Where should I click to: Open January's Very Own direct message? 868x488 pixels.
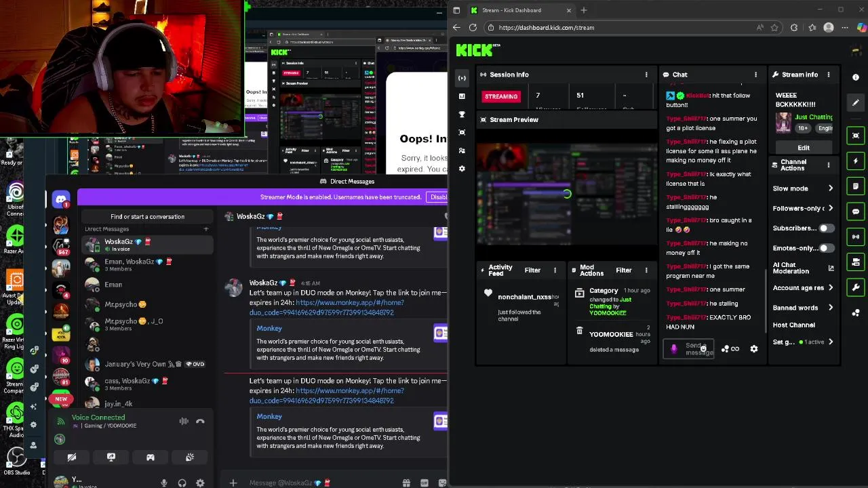coord(147,364)
